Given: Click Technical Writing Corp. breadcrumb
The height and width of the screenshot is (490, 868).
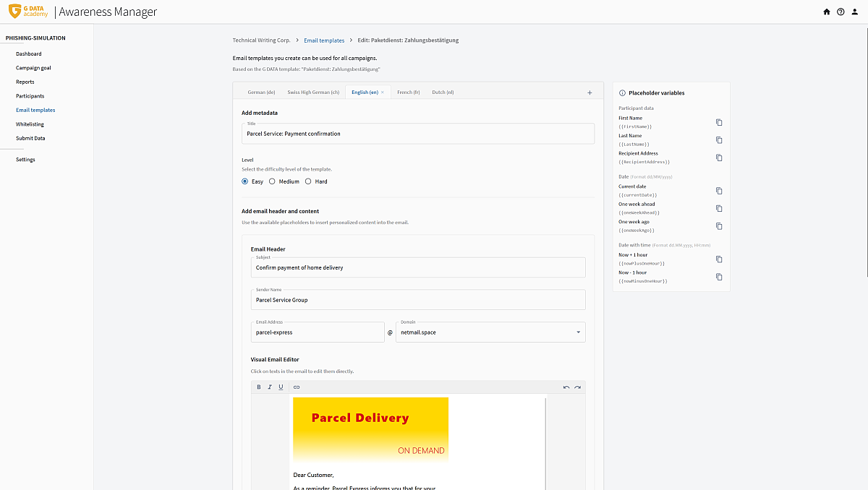Looking at the screenshot, I should (x=261, y=40).
